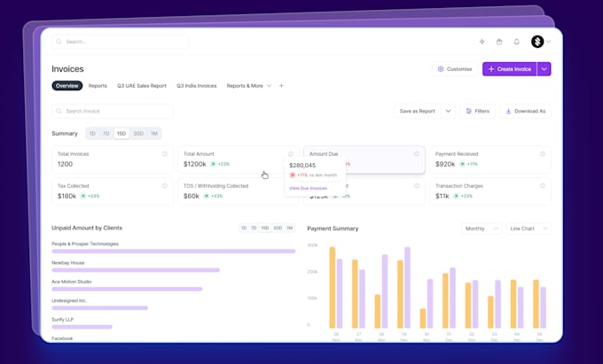Click the Search Invoice field
The width and height of the screenshot is (603, 364).
pos(113,111)
